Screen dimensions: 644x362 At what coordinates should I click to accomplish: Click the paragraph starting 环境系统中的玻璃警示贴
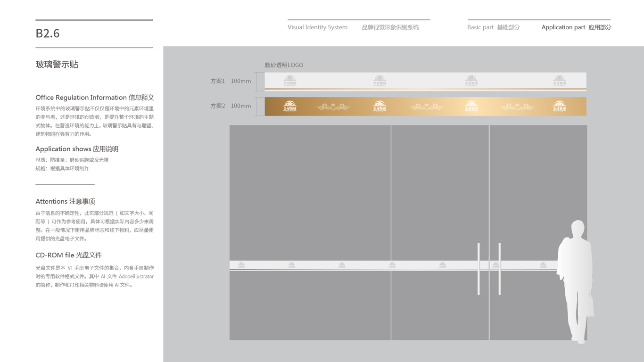point(95,121)
